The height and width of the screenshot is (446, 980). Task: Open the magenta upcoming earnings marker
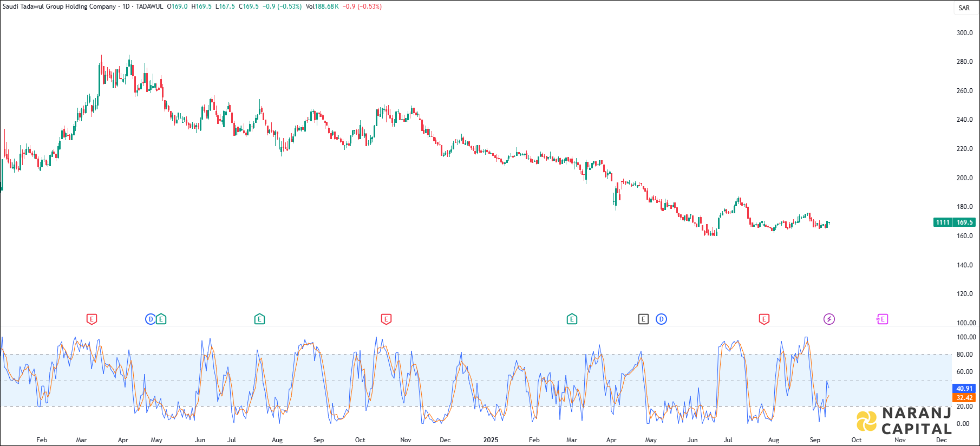[882, 319]
